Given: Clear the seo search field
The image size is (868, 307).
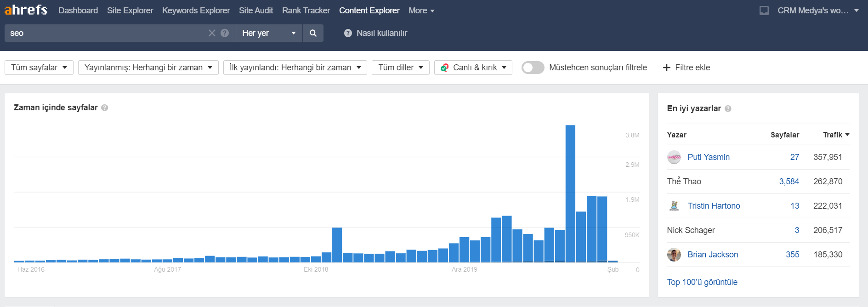Looking at the screenshot, I should pos(212,33).
